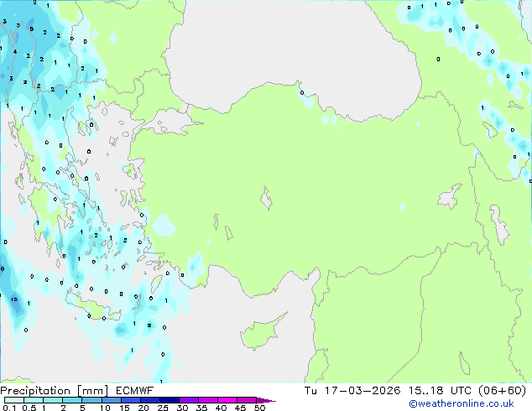Click the '30' legend scale label
Screen dimensions: 532x411
[x=182, y=408]
